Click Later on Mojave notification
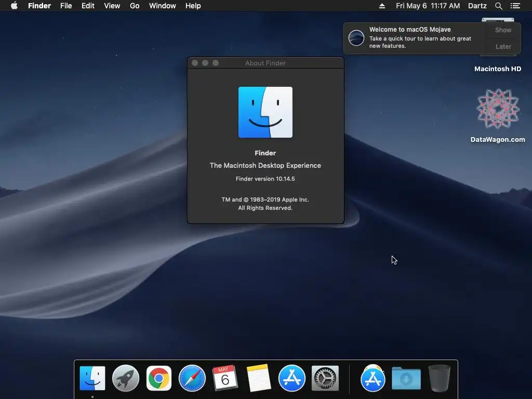This screenshot has width=532, height=399. (503, 46)
